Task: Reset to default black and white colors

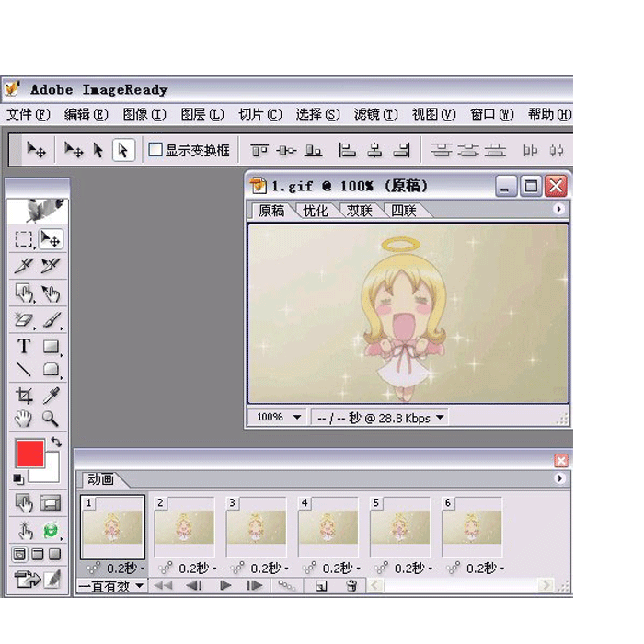Action: (18, 478)
